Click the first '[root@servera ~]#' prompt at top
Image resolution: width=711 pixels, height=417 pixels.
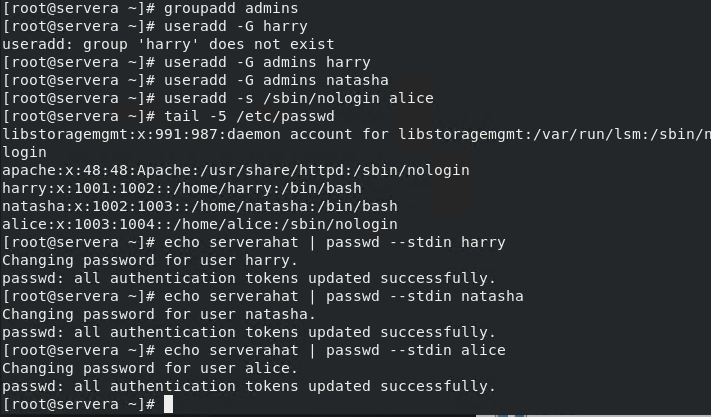click(x=78, y=9)
